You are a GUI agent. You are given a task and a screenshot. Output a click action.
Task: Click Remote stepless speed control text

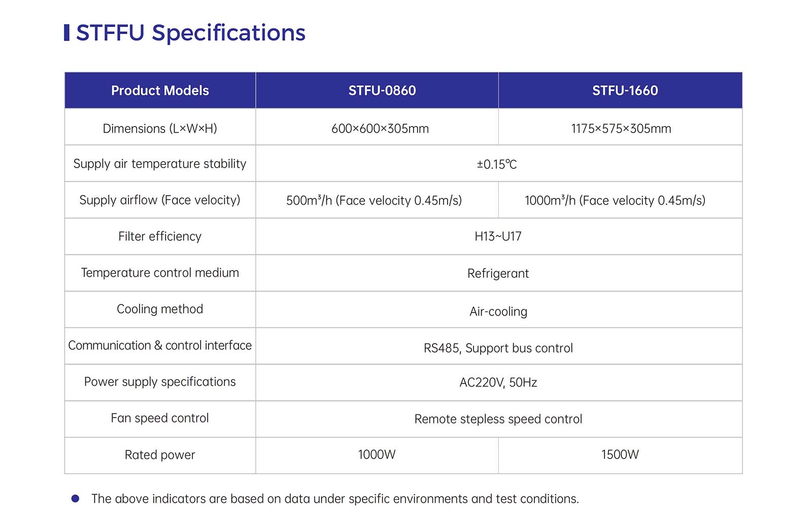pyautogui.click(x=498, y=419)
